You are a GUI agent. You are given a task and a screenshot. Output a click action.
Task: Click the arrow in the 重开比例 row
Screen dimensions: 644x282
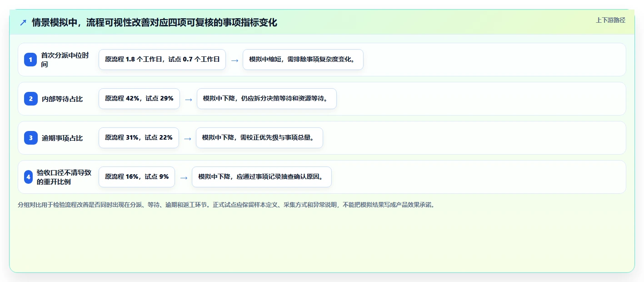(184, 177)
